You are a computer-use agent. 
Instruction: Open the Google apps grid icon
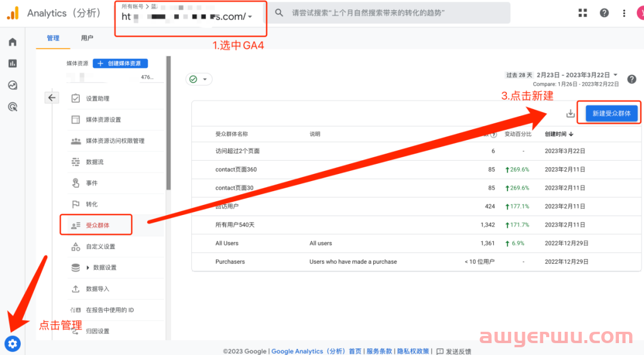click(583, 13)
